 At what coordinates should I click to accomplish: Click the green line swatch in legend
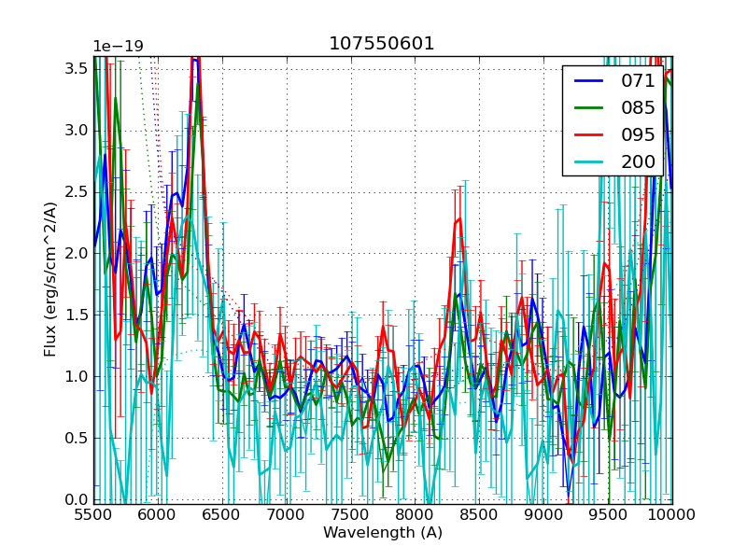(x=588, y=107)
